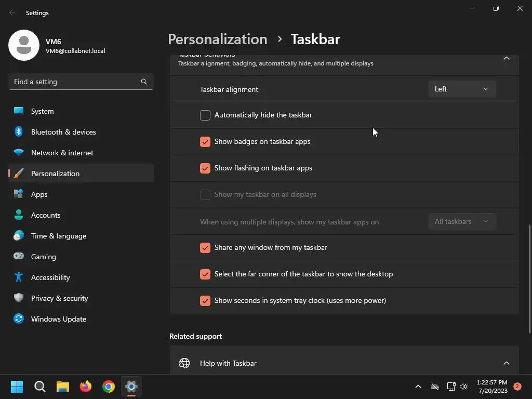Click the Personalization paintbrush icon
Screen dimensions: 532x399
click(x=19, y=173)
